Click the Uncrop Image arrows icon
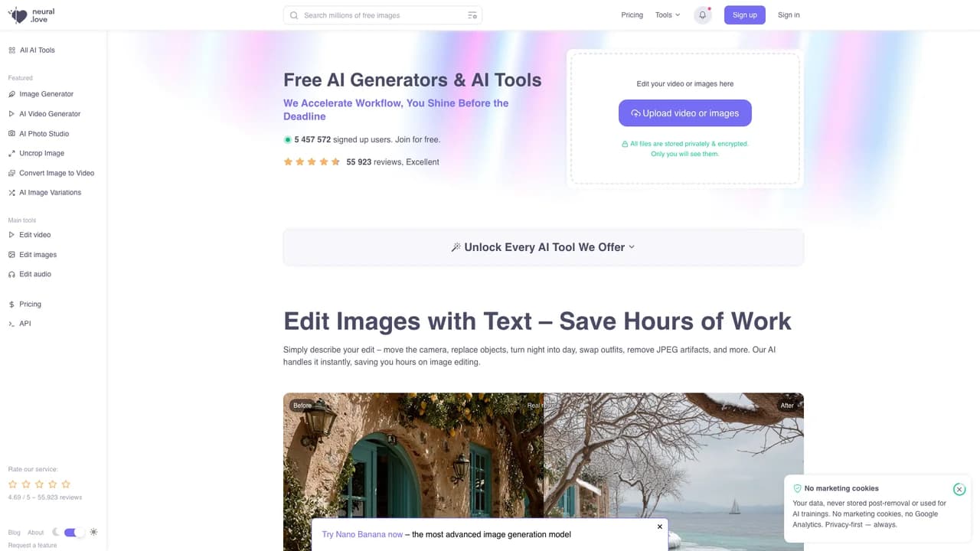This screenshot has height=551, width=980. pos(11,153)
